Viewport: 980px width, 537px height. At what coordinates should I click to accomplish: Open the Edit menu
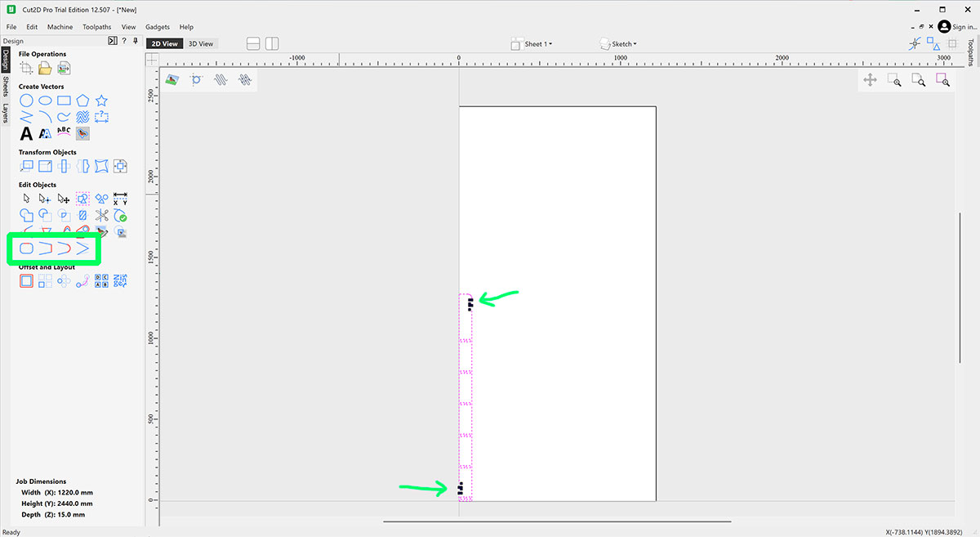(32, 27)
